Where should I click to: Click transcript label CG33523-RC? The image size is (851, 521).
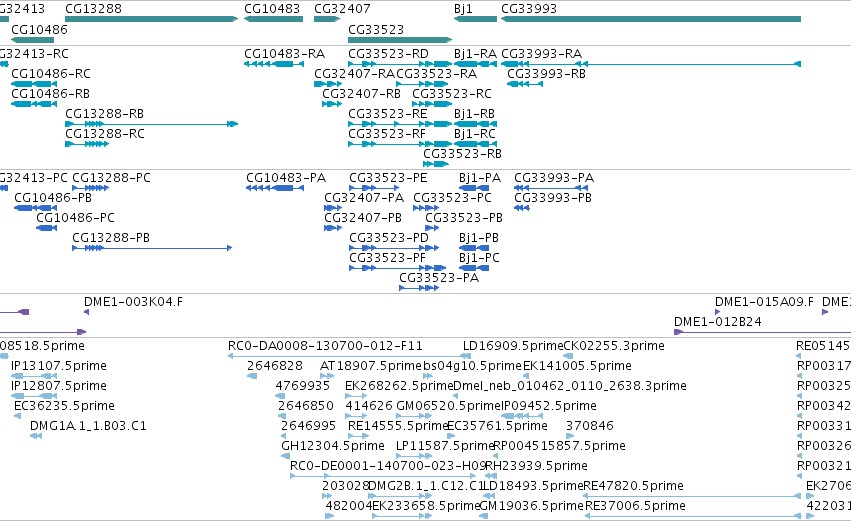(x=452, y=94)
